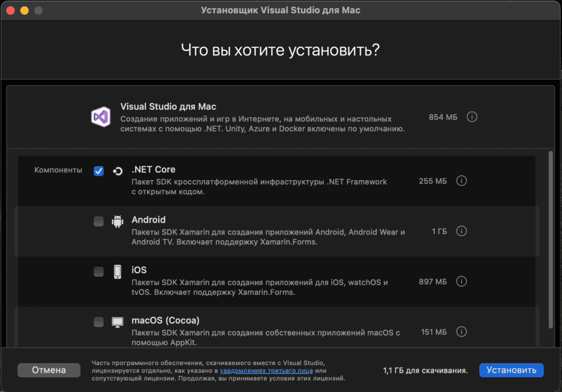Enable the iOS component checkbox
The height and width of the screenshot is (392, 562).
pos(99,272)
